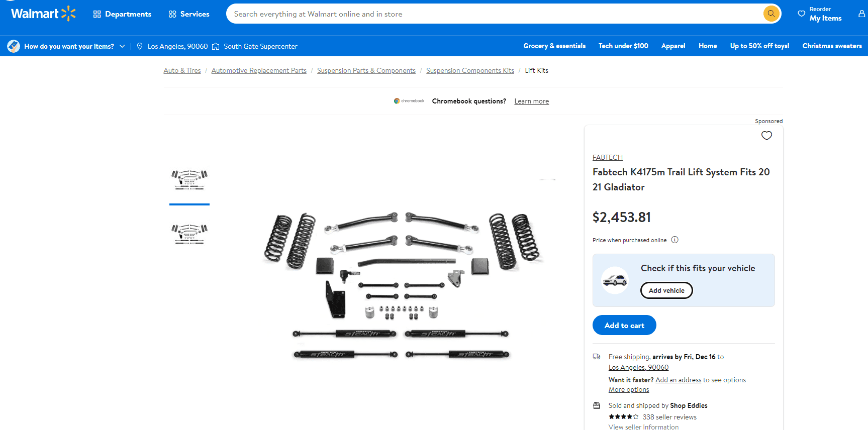Open More options for delivery

tap(629, 389)
